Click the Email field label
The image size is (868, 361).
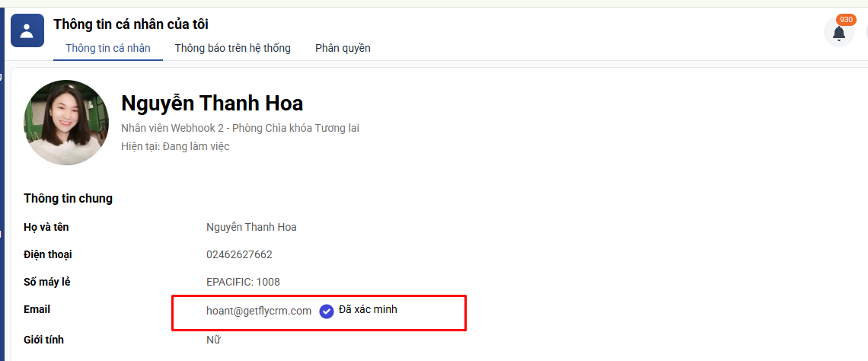(37, 309)
